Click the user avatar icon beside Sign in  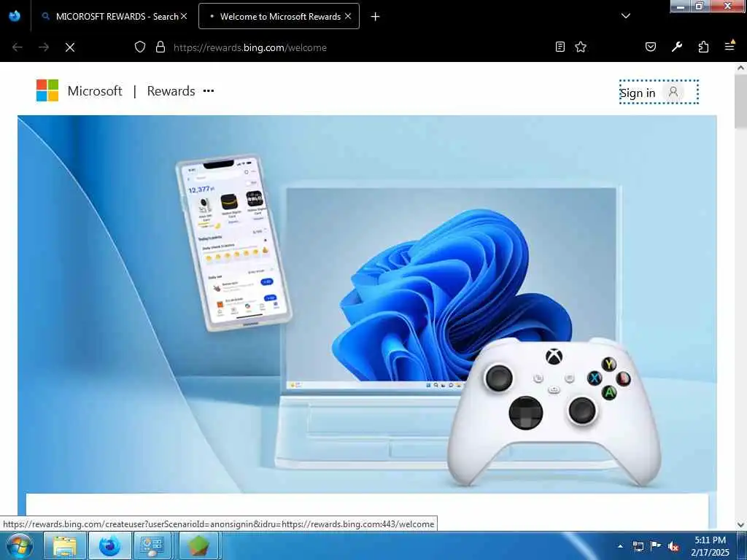click(x=673, y=91)
